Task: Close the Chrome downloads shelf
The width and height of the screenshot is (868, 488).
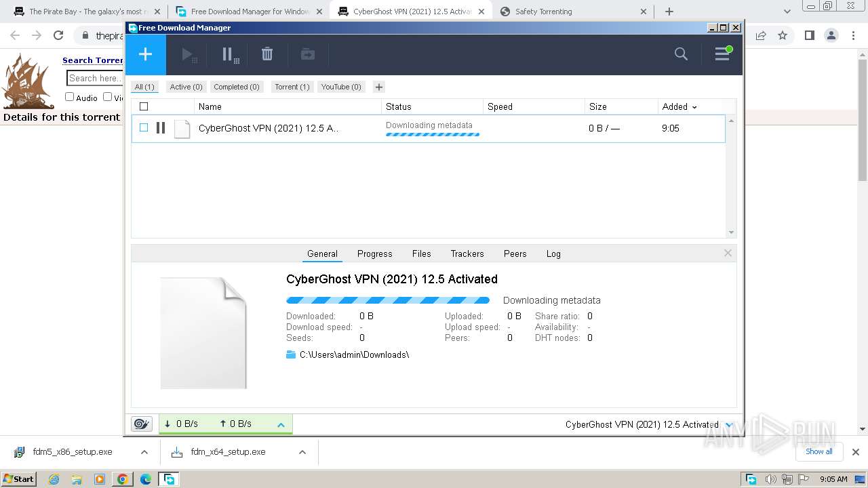Action: point(856,452)
